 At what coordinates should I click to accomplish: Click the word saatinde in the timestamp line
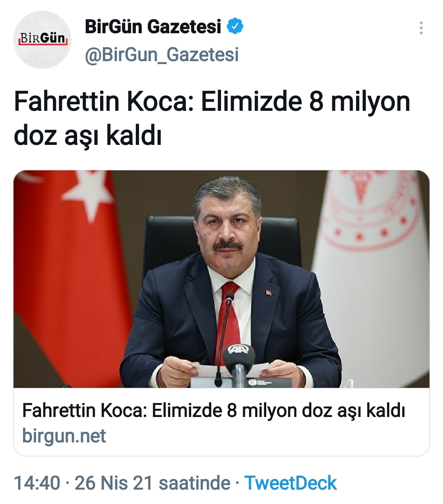click(194, 483)
